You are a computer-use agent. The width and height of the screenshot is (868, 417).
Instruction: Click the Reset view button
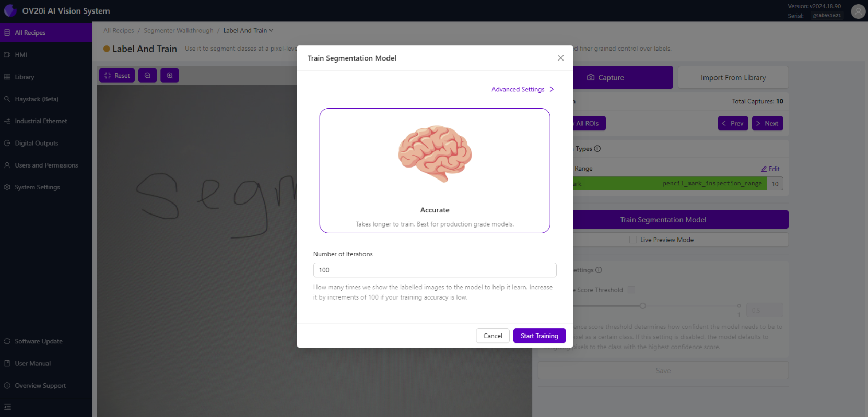pyautogui.click(x=117, y=76)
